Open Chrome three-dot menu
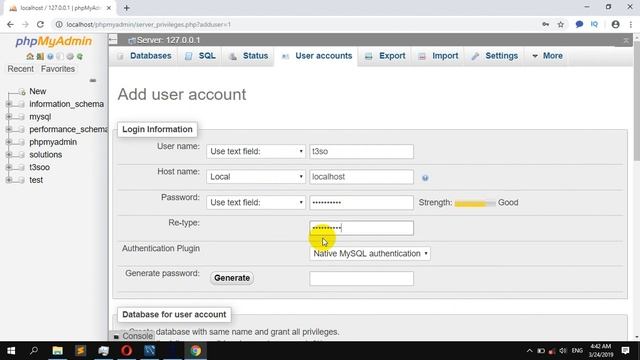 point(631,24)
